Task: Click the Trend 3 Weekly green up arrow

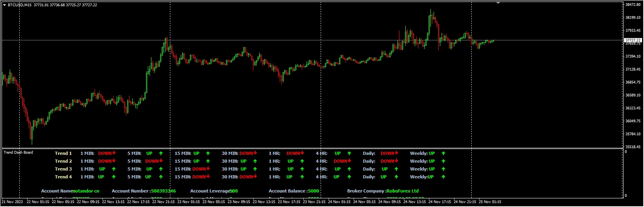Action: point(443,169)
